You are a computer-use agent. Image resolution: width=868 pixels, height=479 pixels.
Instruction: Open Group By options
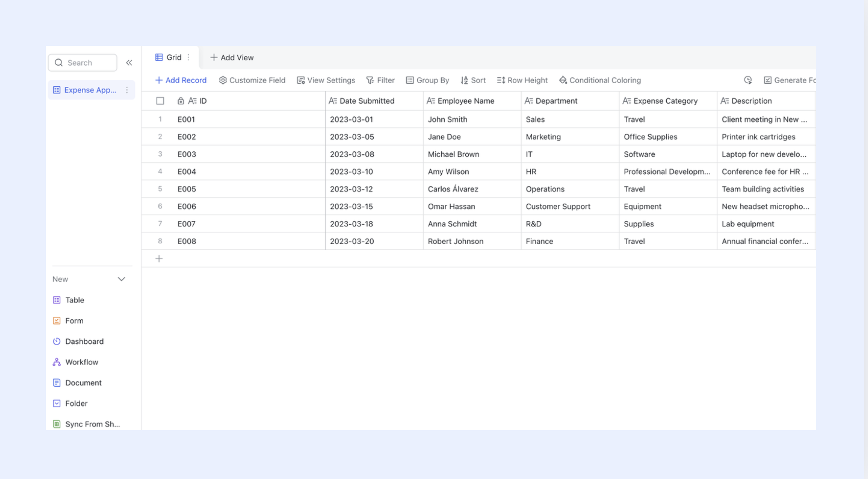tap(428, 80)
